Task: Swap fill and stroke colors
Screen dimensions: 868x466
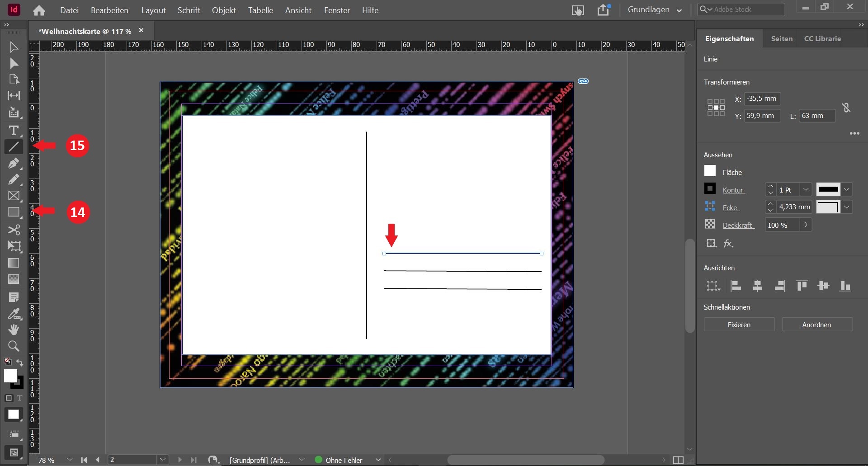Action: [x=20, y=362]
